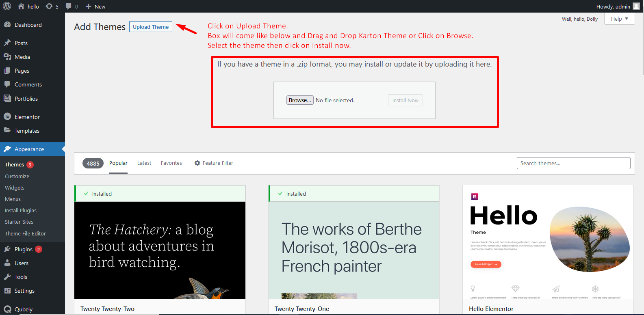Click the Search themes input field
This screenshot has width=644, height=315.
(573, 163)
